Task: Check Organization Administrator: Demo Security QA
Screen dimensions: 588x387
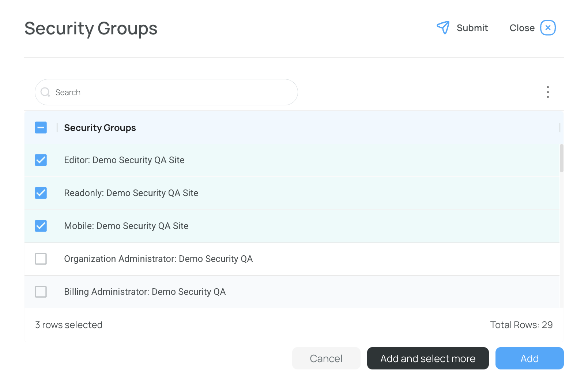Action: point(41,259)
